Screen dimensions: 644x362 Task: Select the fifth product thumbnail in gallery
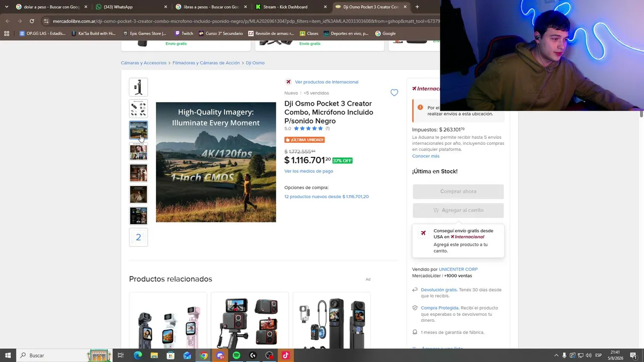tap(138, 173)
